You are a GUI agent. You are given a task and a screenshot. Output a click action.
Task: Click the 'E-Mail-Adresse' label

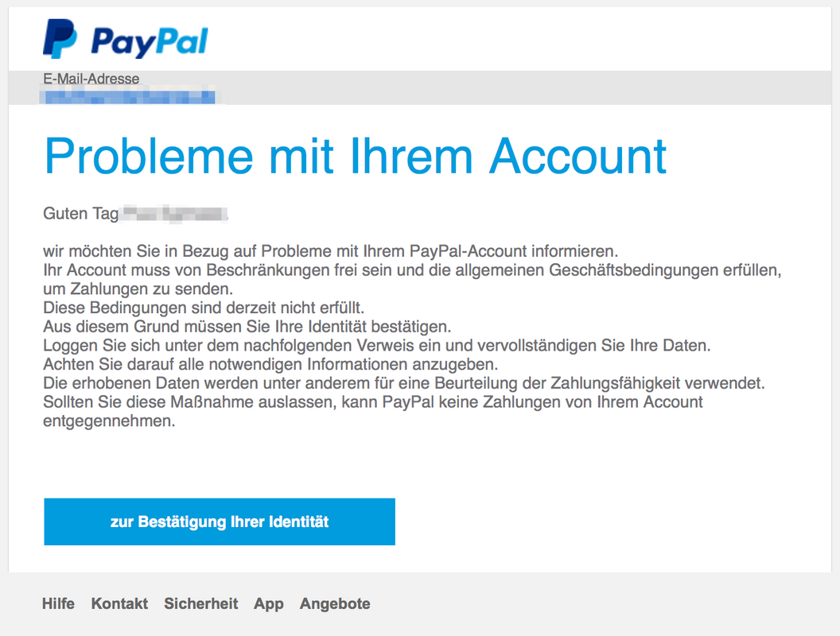pyautogui.click(x=91, y=79)
